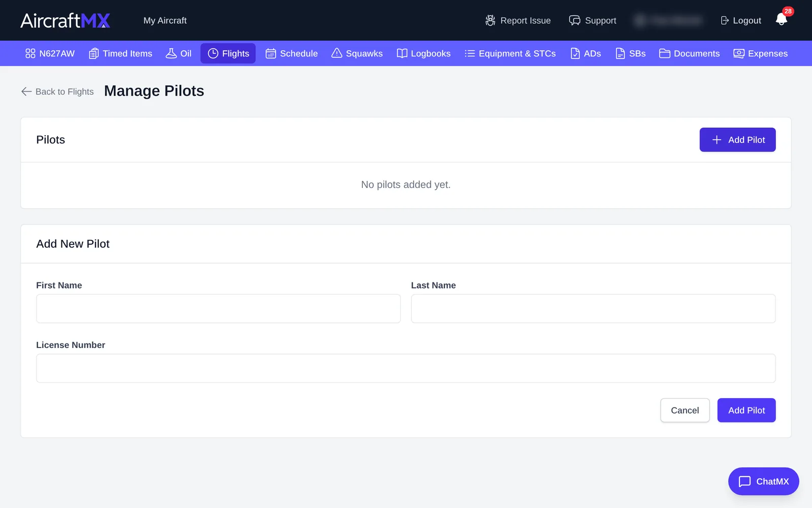Open notifications bell with 28 badge

click(x=782, y=19)
